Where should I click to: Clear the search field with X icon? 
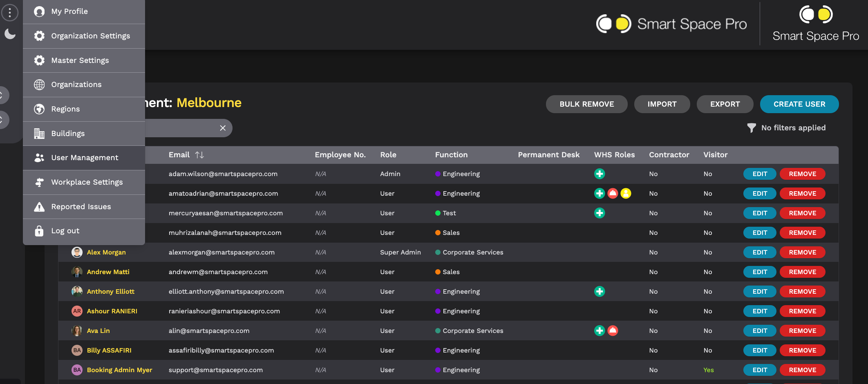223,128
